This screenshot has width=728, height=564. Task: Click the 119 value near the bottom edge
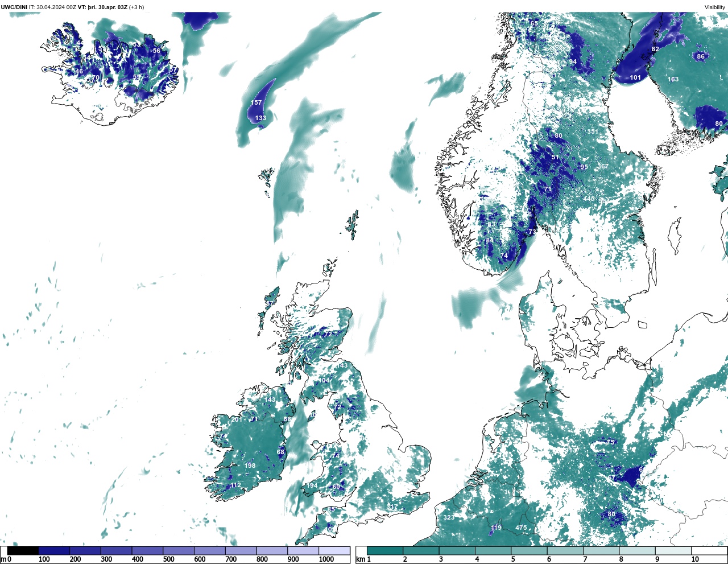click(x=497, y=528)
